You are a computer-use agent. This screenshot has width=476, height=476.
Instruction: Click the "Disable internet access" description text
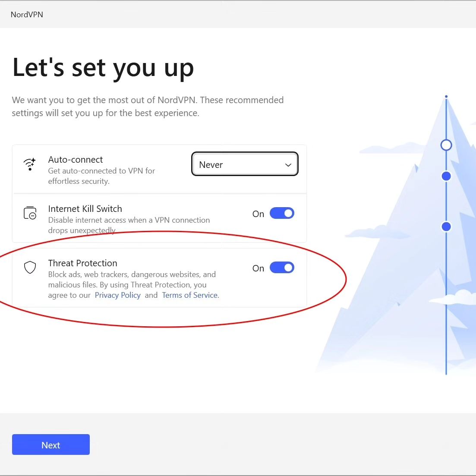tap(129, 225)
